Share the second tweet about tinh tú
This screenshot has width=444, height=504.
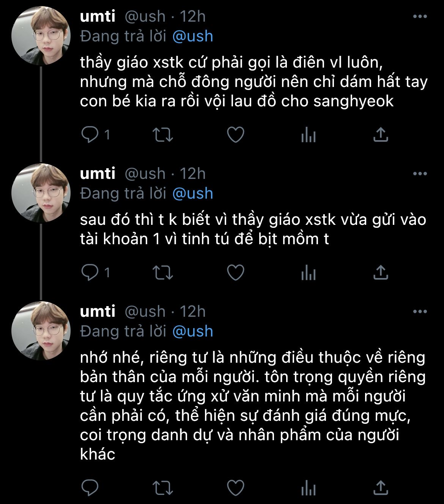380,272
